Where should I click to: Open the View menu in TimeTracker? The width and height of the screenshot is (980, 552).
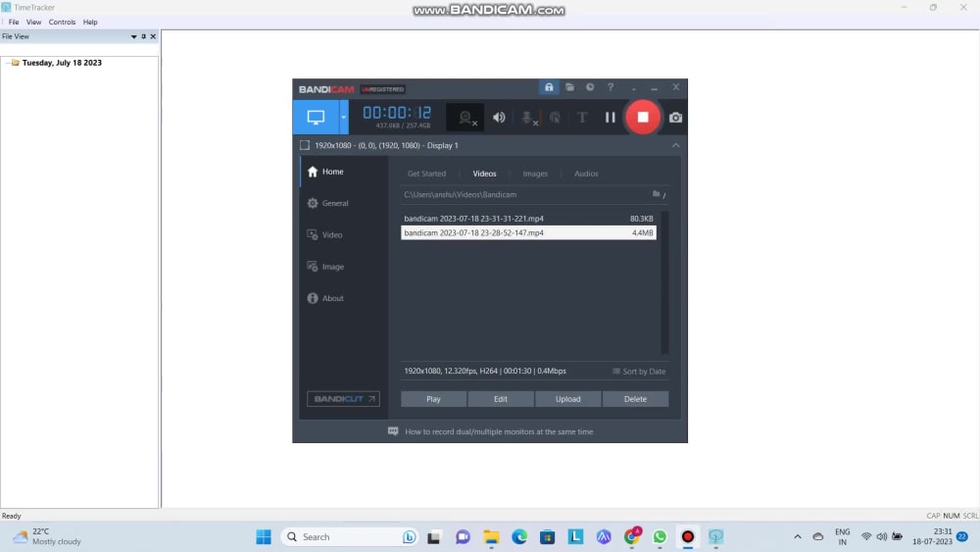[x=33, y=22]
